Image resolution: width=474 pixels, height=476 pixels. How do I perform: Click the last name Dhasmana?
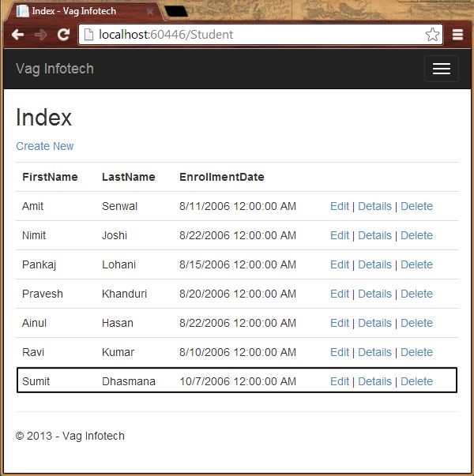(x=129, y=381)
